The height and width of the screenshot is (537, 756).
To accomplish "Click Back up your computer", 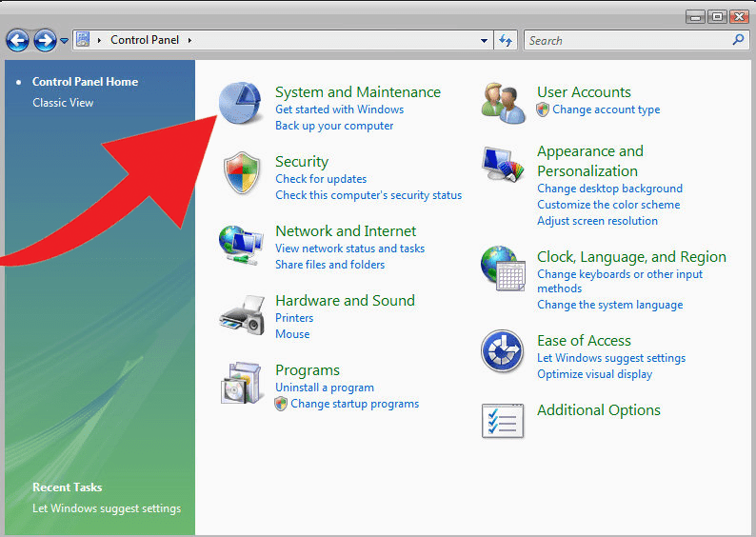I will point(334,126).
